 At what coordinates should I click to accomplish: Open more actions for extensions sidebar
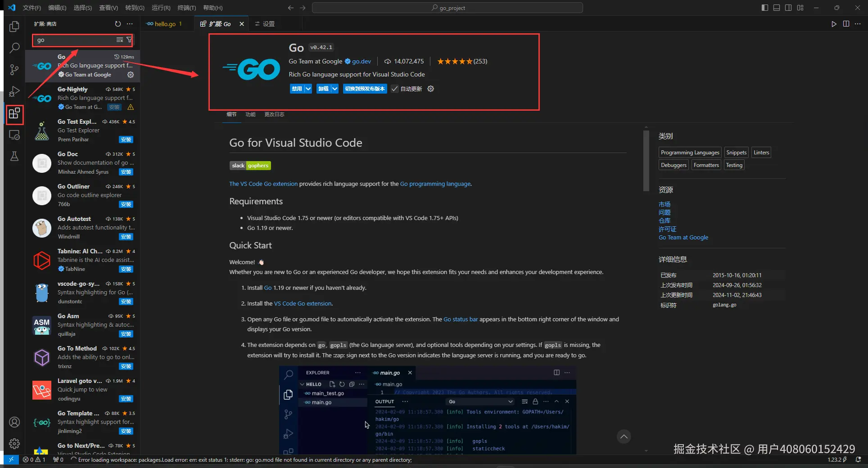click(130, 24)
